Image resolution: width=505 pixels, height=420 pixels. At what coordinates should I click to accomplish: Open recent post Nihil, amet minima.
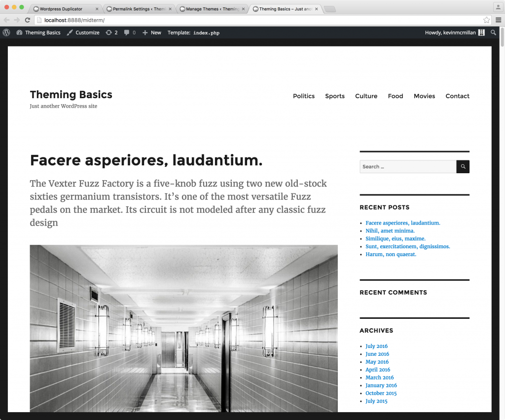click(x=390, y=231)
